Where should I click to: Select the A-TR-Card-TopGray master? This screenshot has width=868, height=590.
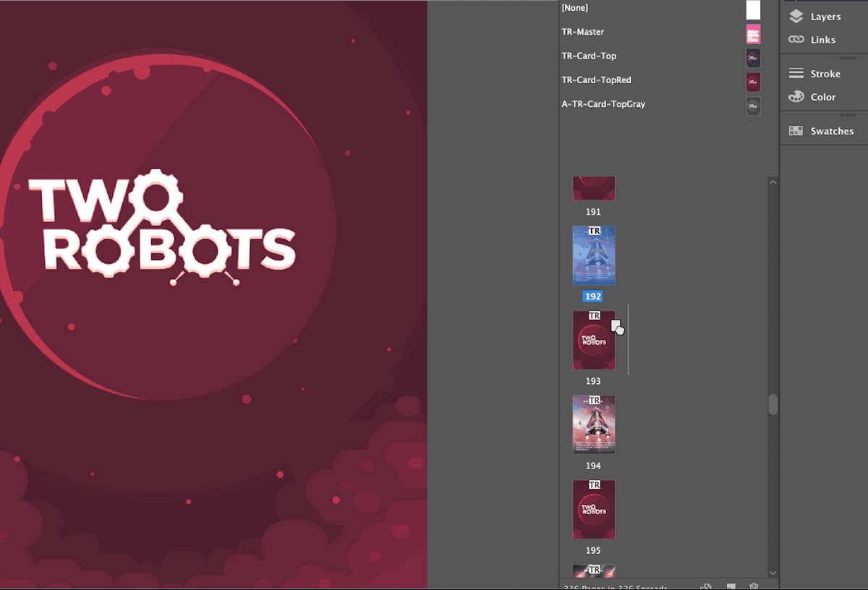coord(603,104)
